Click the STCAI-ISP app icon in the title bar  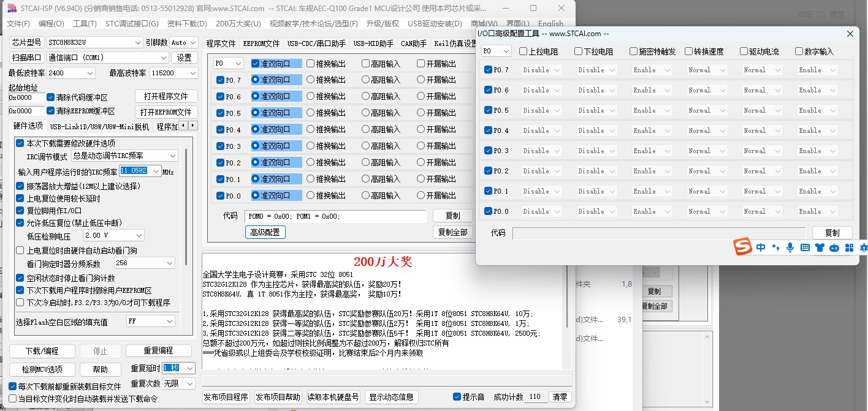click(12, 8)
